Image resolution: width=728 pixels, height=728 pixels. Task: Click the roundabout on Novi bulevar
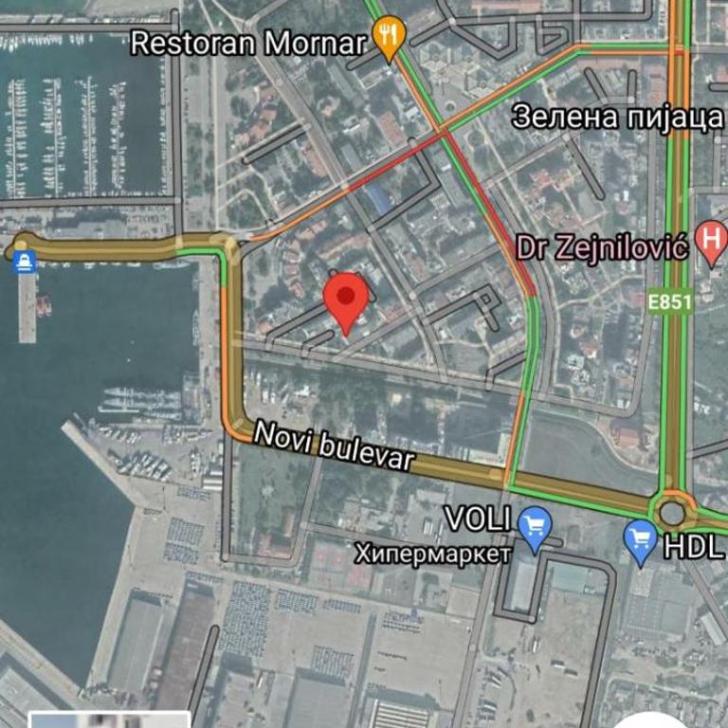(672, 512)
